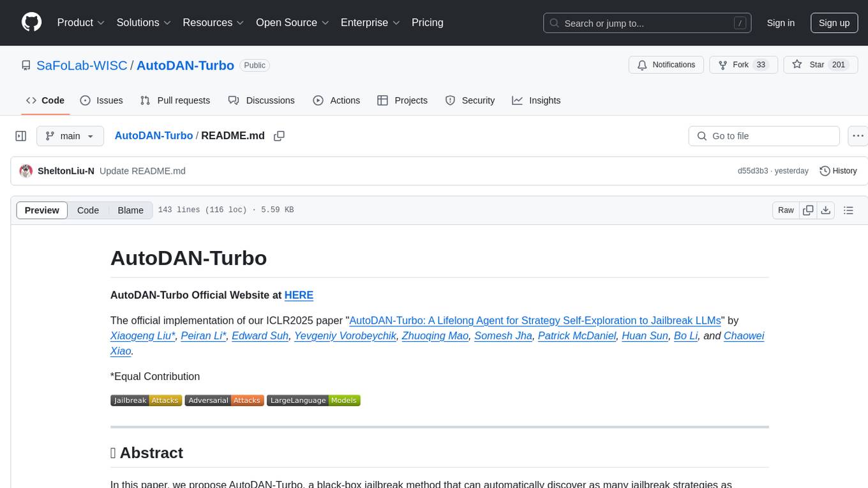Open the Raw file view
868x488 pixels.
(786, 210)
